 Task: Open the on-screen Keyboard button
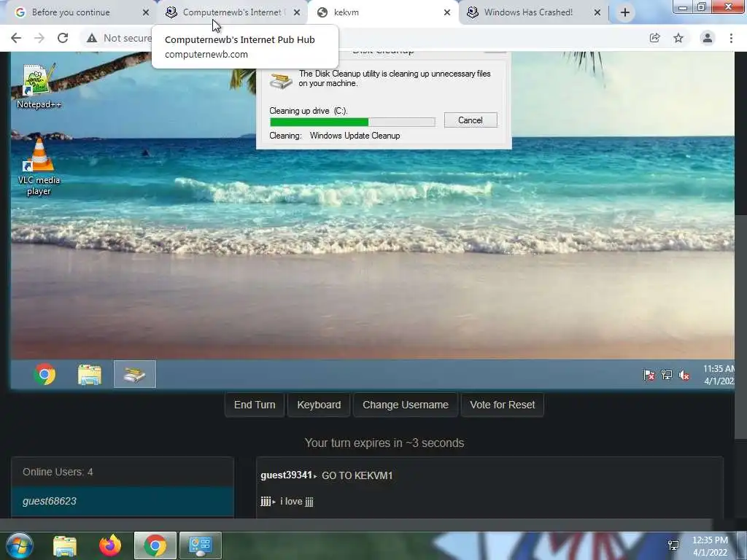tap(319, 405)
